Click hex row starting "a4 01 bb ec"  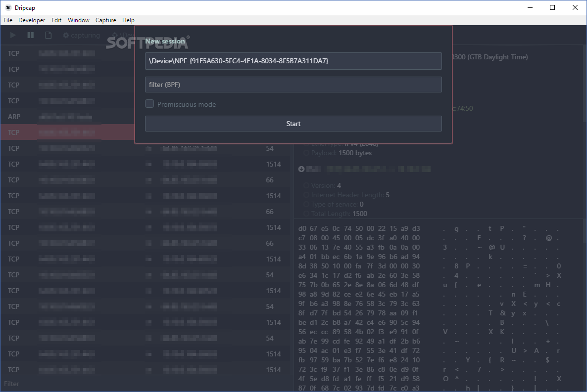(x=359, y=257)
